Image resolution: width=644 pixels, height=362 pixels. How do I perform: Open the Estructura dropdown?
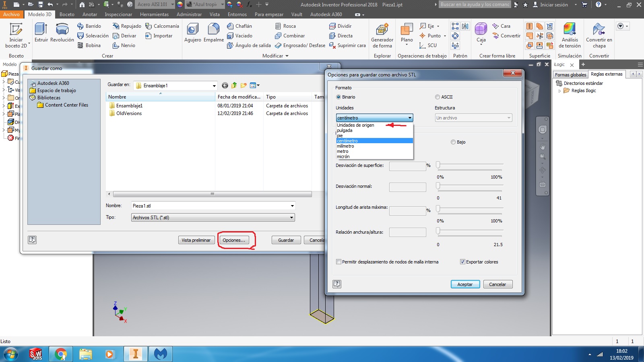coord(508,117)
